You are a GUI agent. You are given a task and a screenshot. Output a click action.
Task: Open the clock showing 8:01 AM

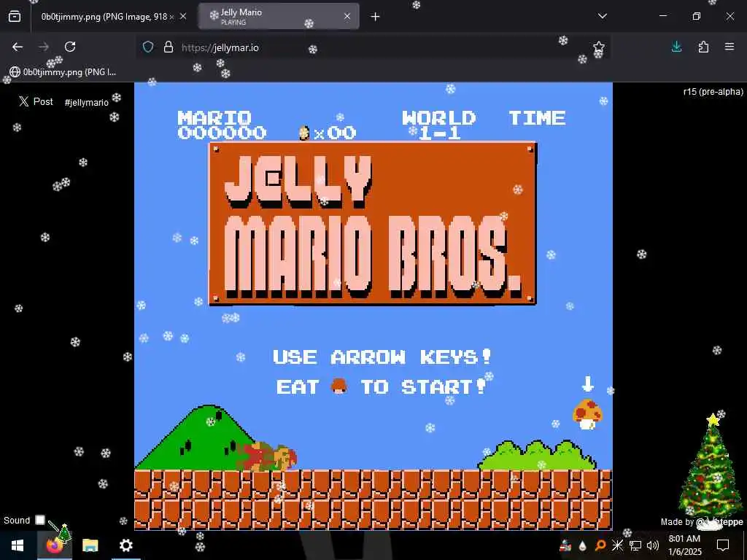684,545
